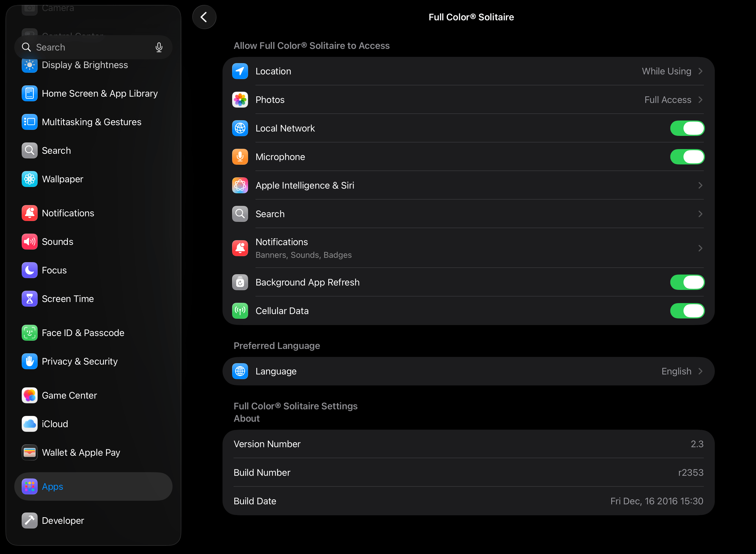Click the Search input field

click(93, 47)
